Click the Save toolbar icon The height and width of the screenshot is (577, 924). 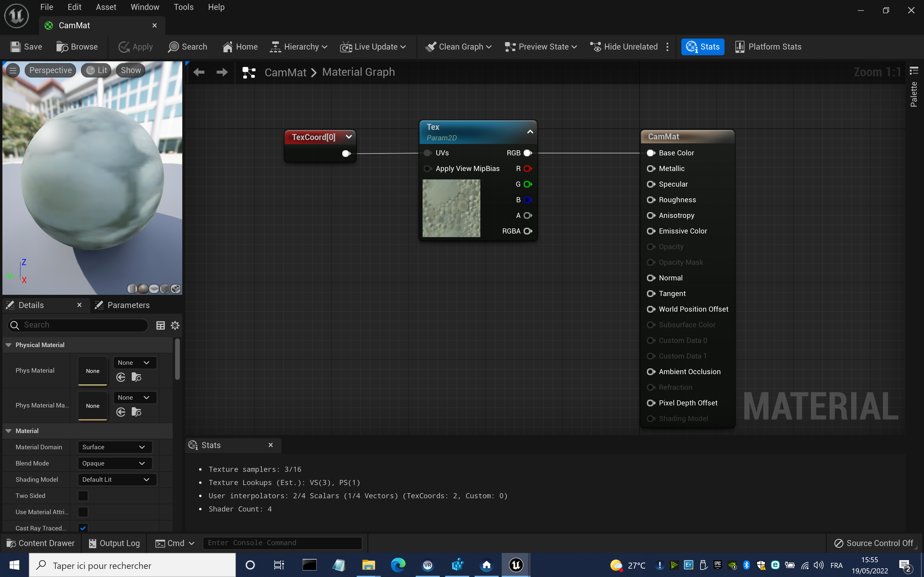[16, 47]
